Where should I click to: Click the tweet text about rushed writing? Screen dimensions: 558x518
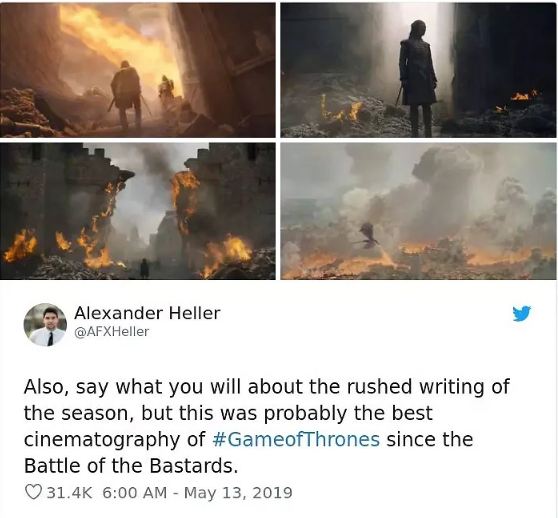[x=267, y=426]
